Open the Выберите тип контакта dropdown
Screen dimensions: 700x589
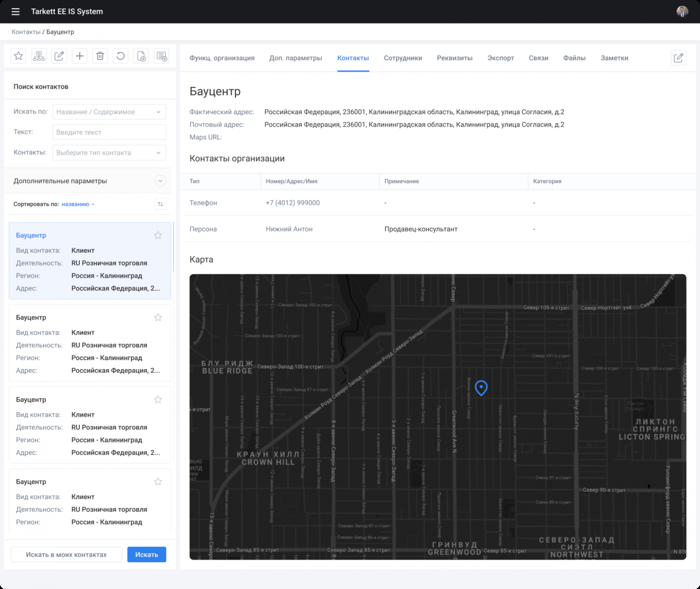click(x=109, y=153)
